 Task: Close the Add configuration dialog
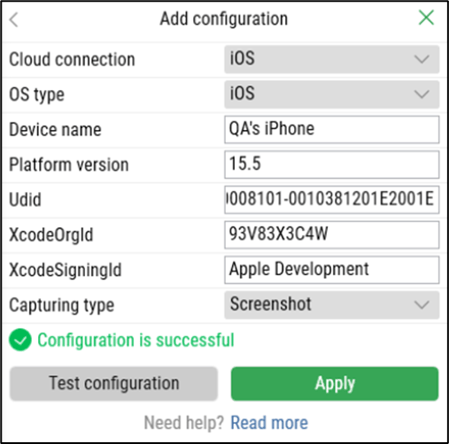[426, 18]
